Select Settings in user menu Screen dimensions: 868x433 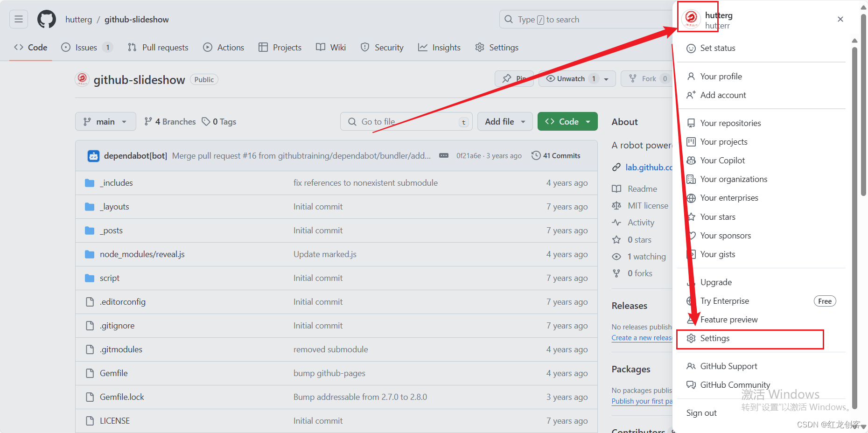click(761, 338)
